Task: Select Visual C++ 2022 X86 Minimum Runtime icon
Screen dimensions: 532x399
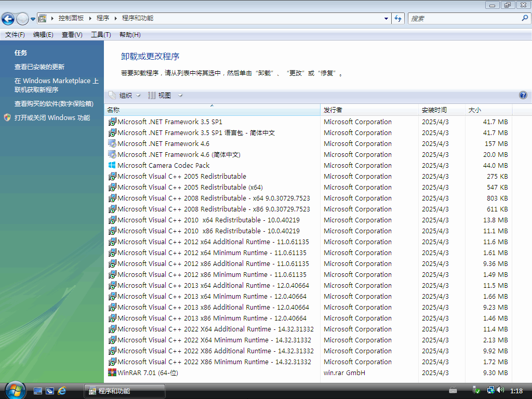Action: pyautogui.click(x=112, y=362)
